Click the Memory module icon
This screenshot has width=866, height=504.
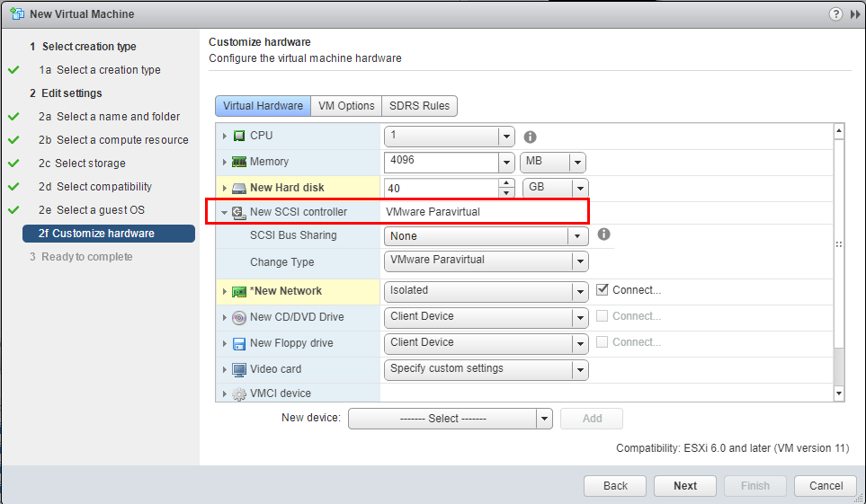239,162
